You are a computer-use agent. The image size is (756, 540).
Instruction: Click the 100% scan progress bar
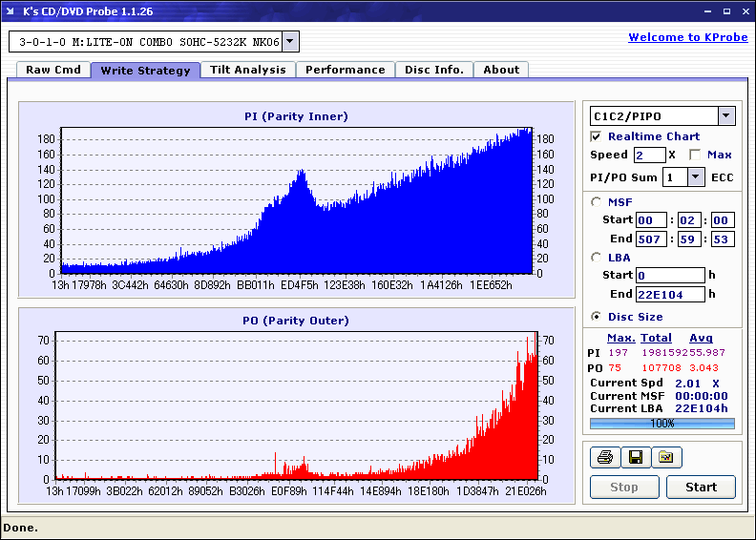tap(662, 424)
